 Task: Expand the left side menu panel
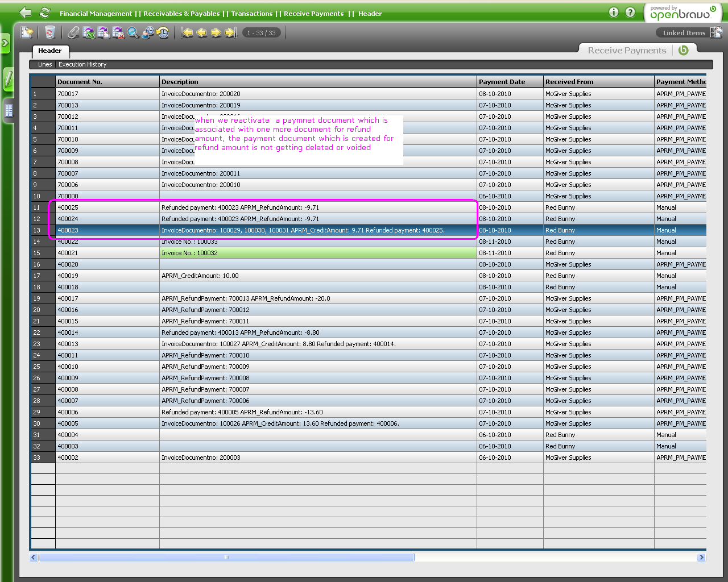coord(5,43)
